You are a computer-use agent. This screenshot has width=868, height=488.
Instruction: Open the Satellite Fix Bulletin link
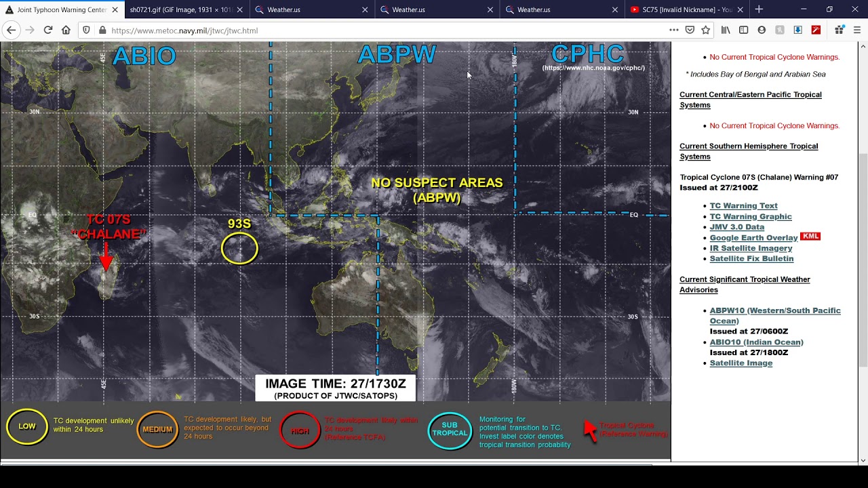[x=751, y=258]
